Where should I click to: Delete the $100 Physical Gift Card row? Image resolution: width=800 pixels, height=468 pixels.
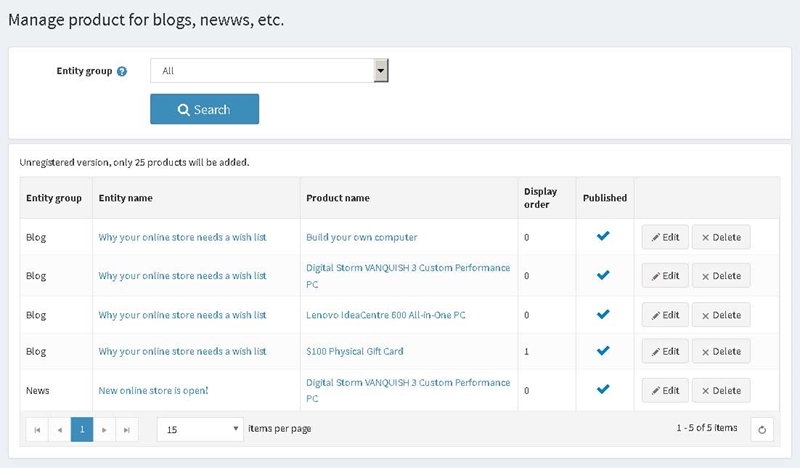(721, 351)
